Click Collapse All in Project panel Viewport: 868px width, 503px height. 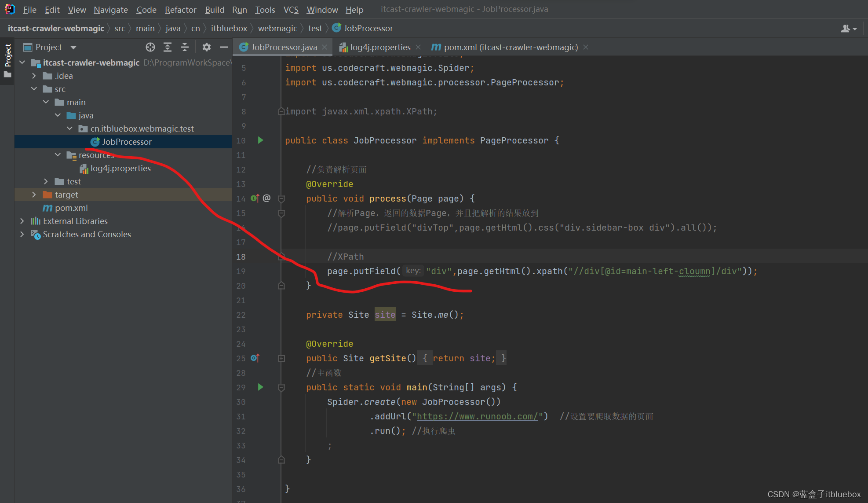185,47
